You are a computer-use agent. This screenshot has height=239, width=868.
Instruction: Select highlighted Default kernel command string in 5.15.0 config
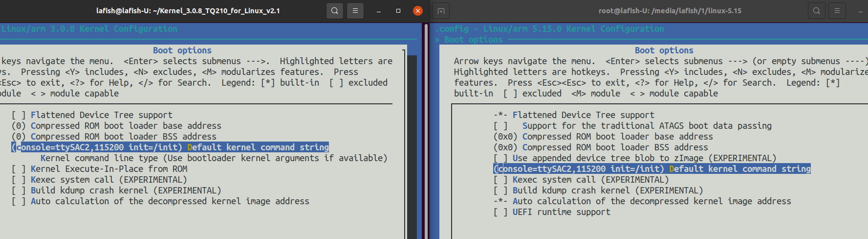pyautogui.click(x=651, y=169)
